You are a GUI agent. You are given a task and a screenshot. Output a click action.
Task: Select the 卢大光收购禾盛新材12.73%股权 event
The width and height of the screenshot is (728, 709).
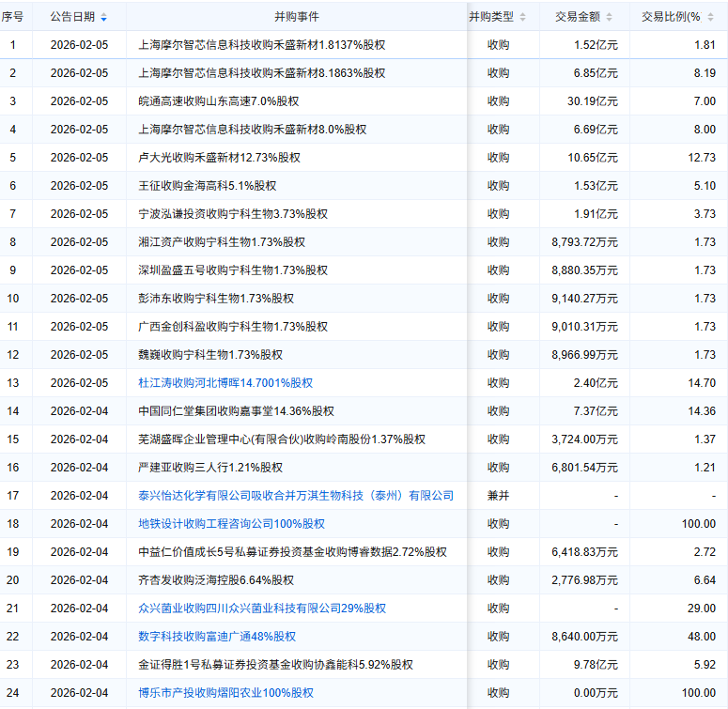tap(219, 158)
